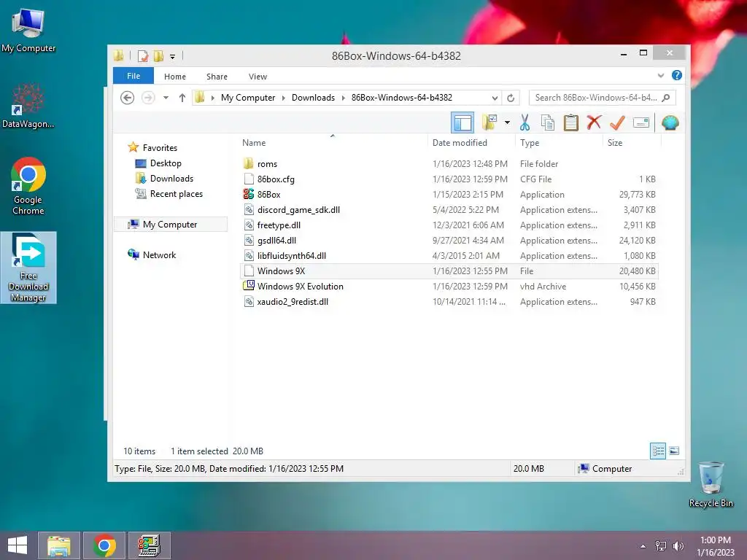Switch to details view in status bar
747x560 pixels.
(658, 451)
